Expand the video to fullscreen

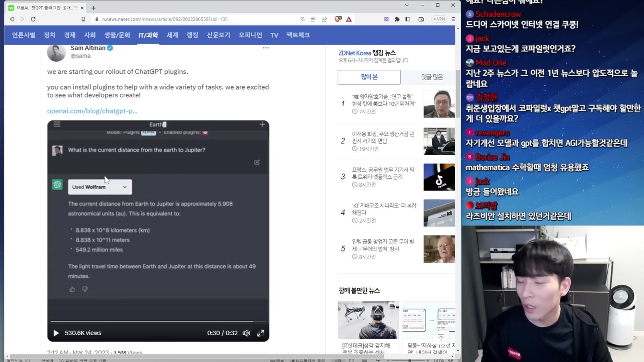coord(261,333)
